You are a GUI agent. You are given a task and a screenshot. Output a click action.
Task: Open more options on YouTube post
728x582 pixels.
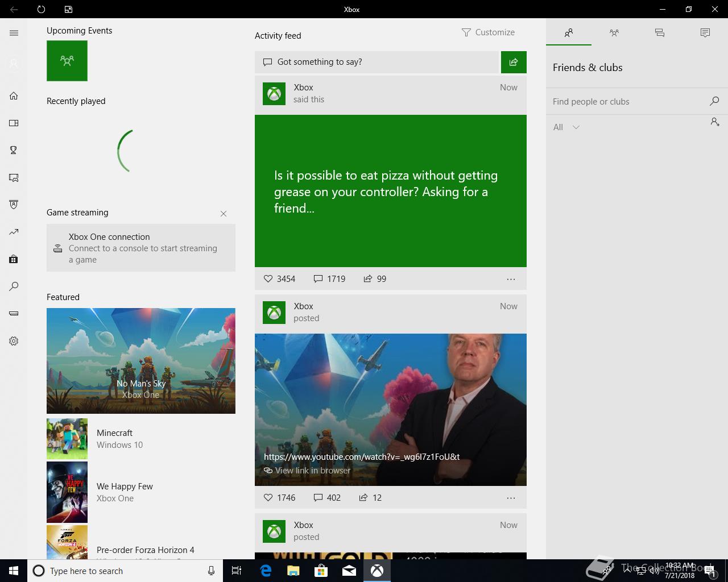coord(511,498)
